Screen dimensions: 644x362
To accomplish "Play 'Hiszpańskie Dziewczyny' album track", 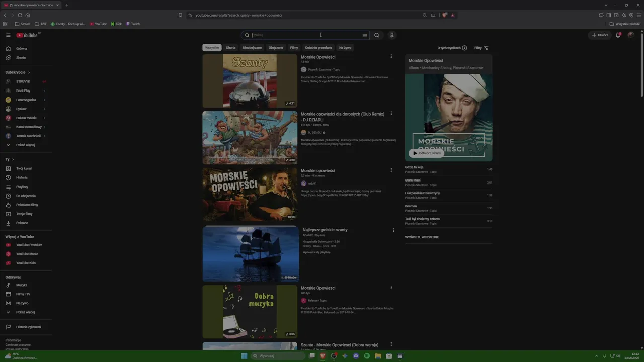I will (x=448, y=195).
